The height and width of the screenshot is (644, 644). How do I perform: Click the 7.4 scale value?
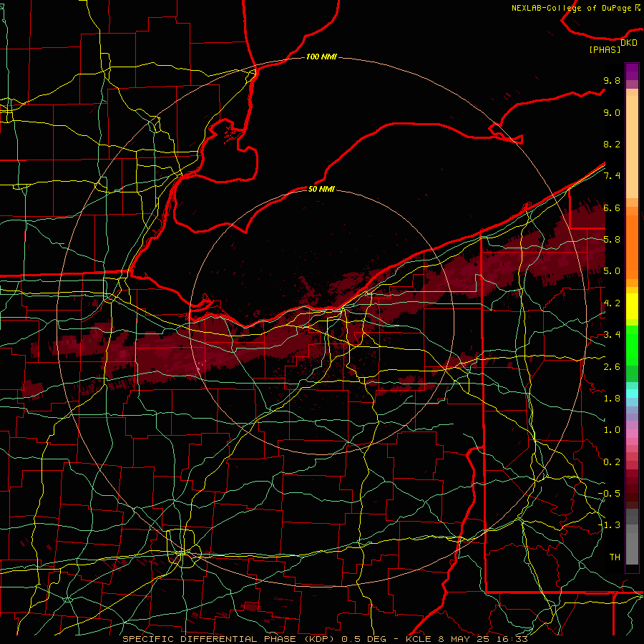(x=612, y=176)
